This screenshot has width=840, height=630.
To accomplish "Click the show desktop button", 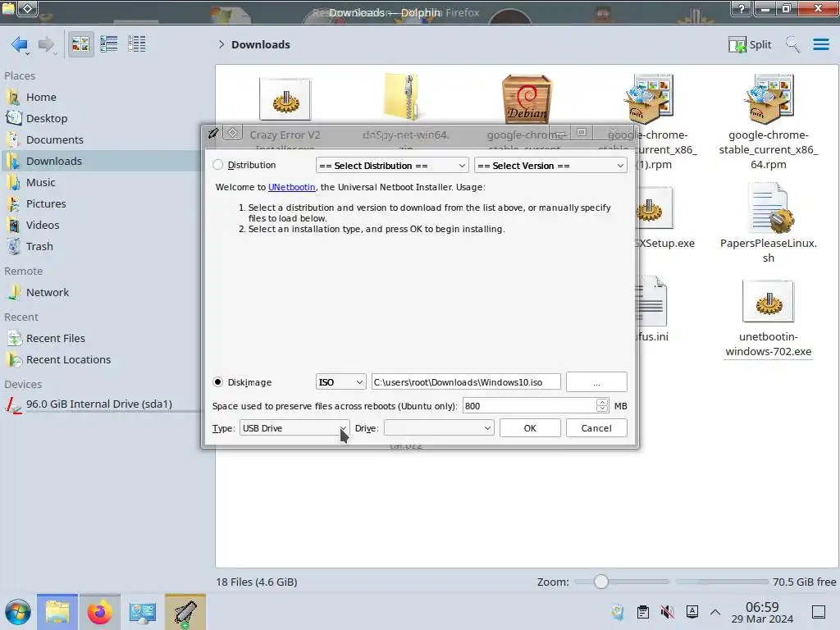I will pyautogui.click(x=819, y=612).
